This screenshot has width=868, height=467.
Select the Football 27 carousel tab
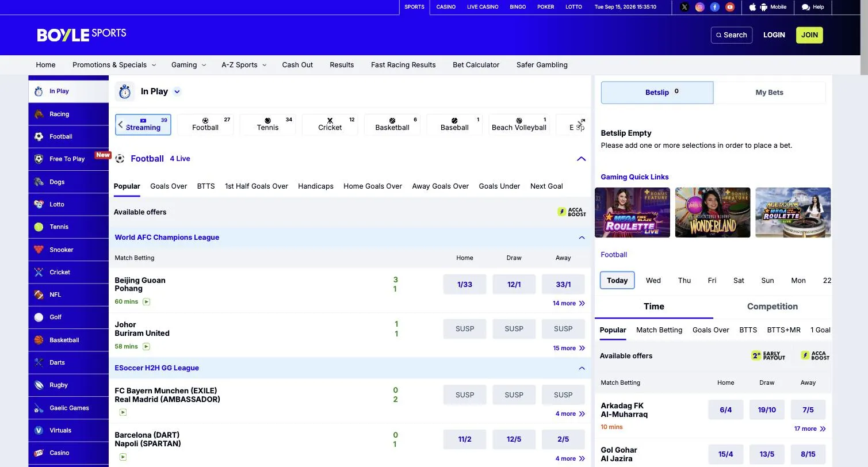pyautogui.click(x=205, y=124)
